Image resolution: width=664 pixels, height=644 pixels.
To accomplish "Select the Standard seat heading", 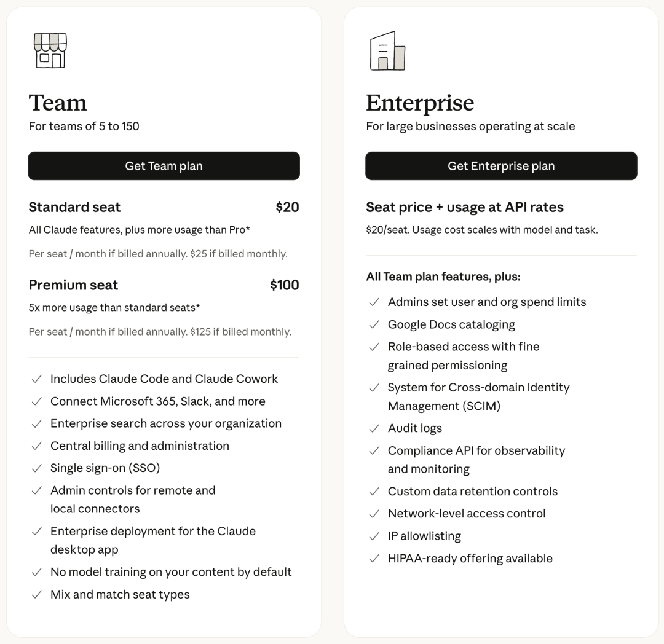I will 74,207.
